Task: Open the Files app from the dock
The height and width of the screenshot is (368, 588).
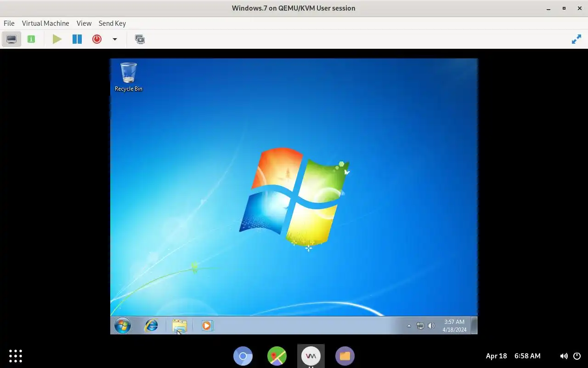Action: click(345, 356)
